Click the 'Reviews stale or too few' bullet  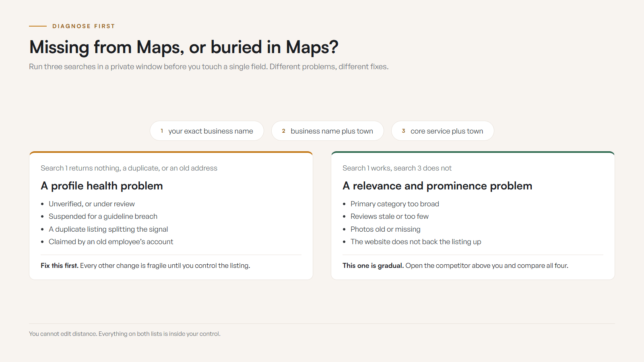(390, 216)
